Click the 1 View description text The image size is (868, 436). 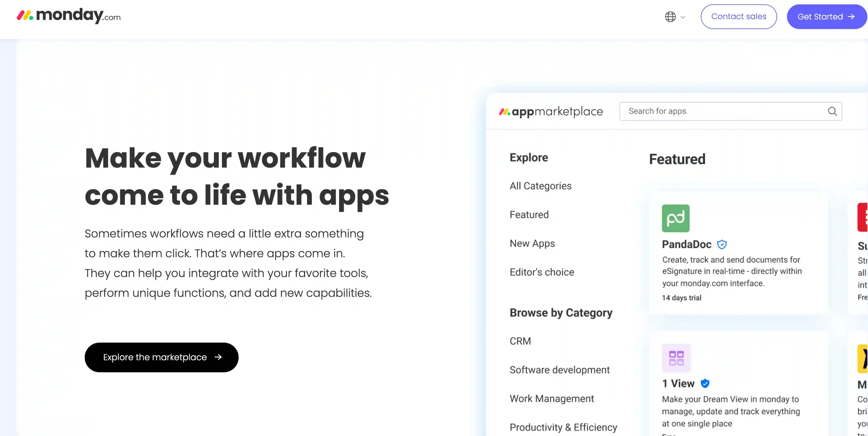tap(731, 411)
